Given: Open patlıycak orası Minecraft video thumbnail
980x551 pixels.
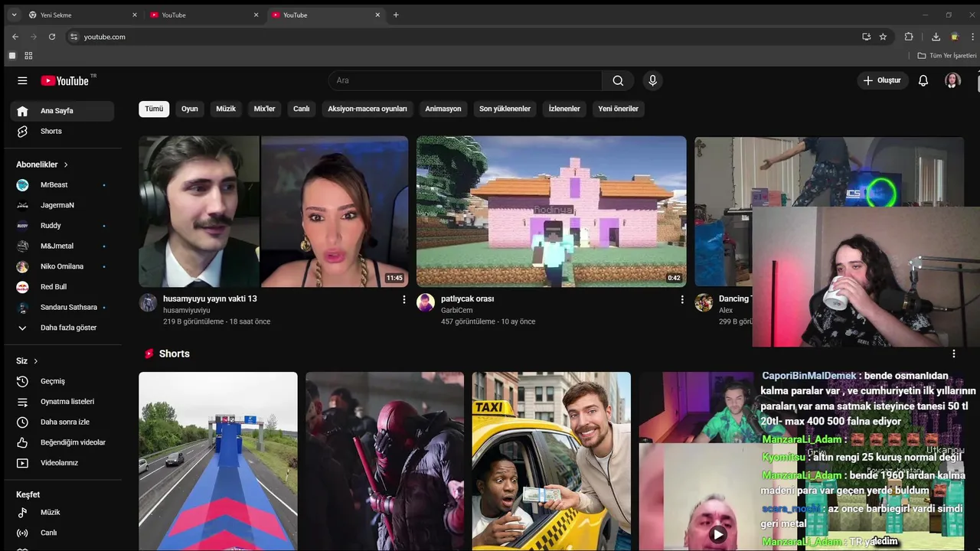Looking at the screenshot, I should click(551, 211).
